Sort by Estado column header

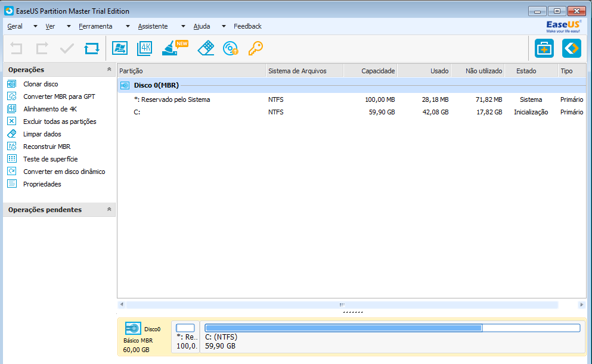531,71
